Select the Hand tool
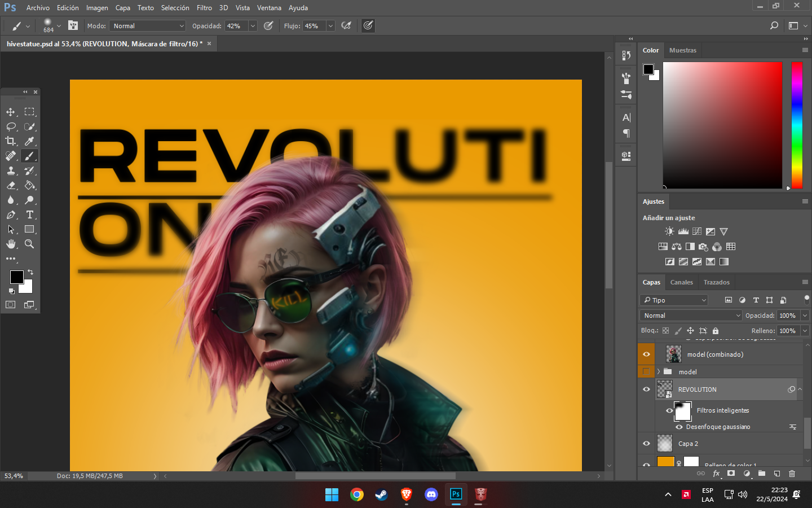This screenshot has height=508, width=812. click(11, 244)
